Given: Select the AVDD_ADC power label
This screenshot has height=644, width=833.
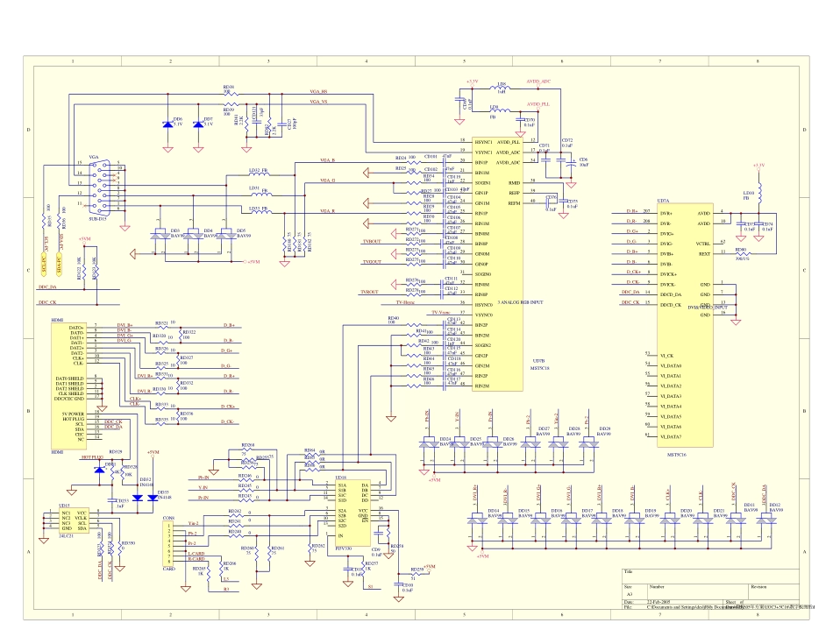Looking at the screenshot, I should point(538,81).
